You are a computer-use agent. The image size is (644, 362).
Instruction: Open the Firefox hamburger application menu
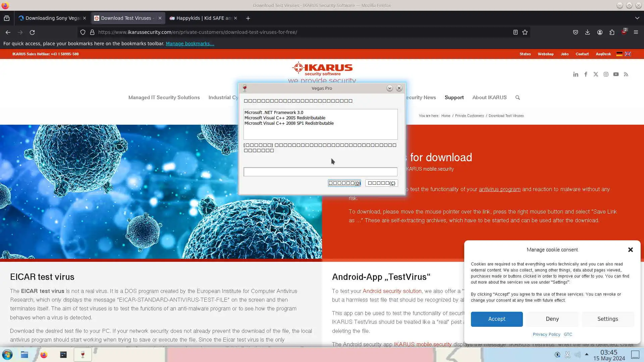(636, 32)
